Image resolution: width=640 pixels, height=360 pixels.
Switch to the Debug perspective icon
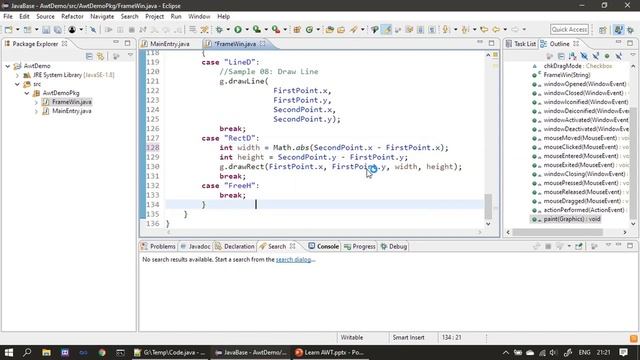[631, 30]
